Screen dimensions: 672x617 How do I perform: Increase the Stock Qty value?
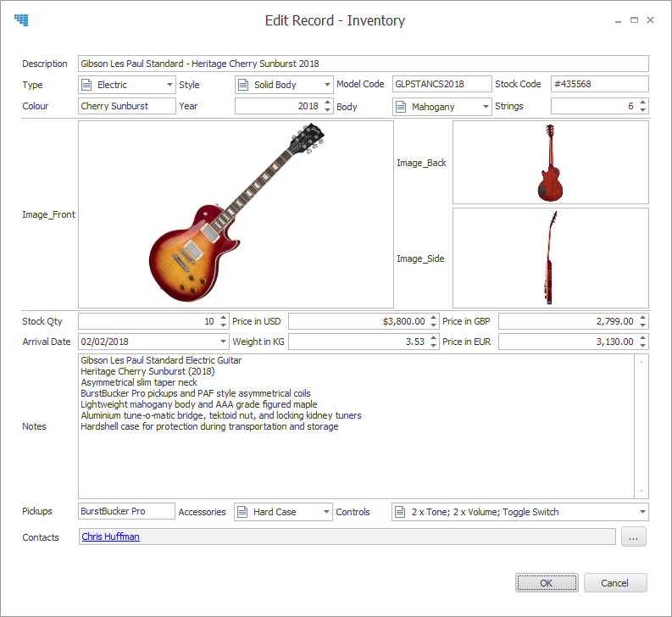click(223, 317)
